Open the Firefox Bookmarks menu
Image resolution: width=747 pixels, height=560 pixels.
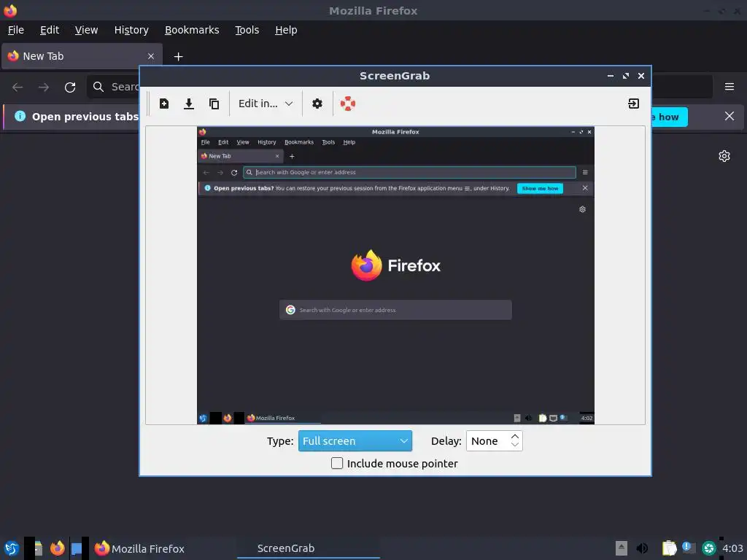pyautogui.click(x=192, y=30)
